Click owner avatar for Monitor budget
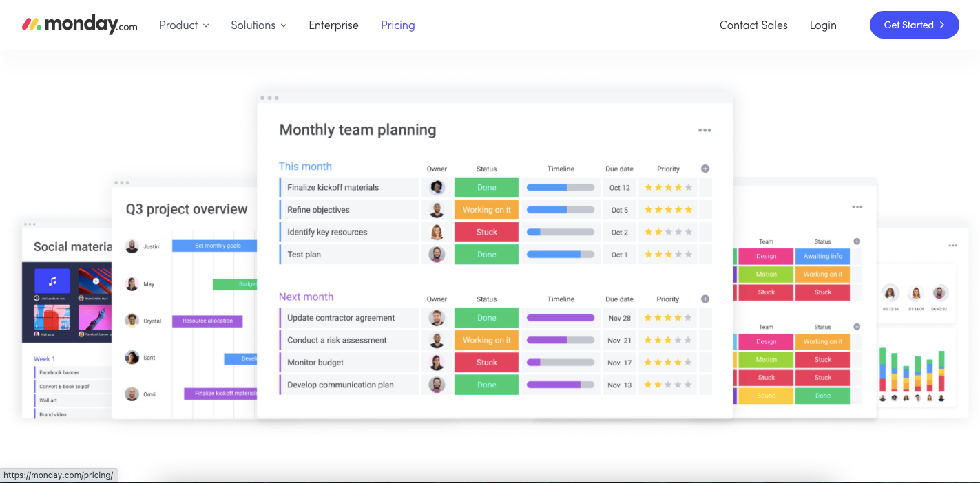The image size is (980, 483). [x=437, y=363]
